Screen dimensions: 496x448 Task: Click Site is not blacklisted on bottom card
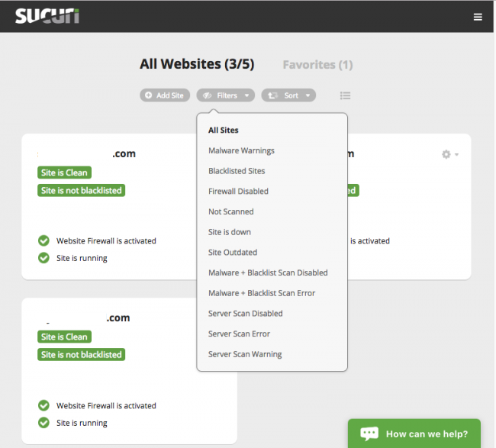coord(82,355)
